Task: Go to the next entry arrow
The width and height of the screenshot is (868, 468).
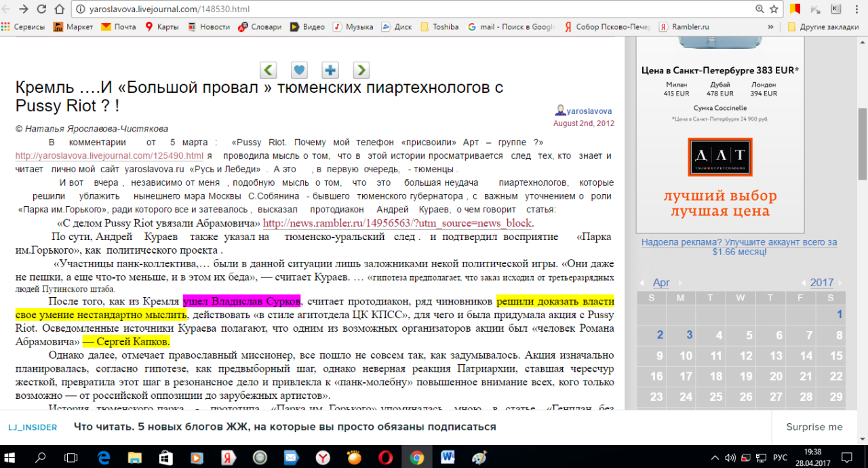Action: [361, 70]
